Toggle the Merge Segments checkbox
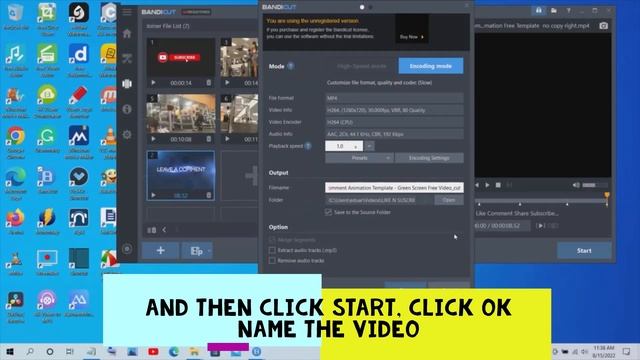 (272, 240)
